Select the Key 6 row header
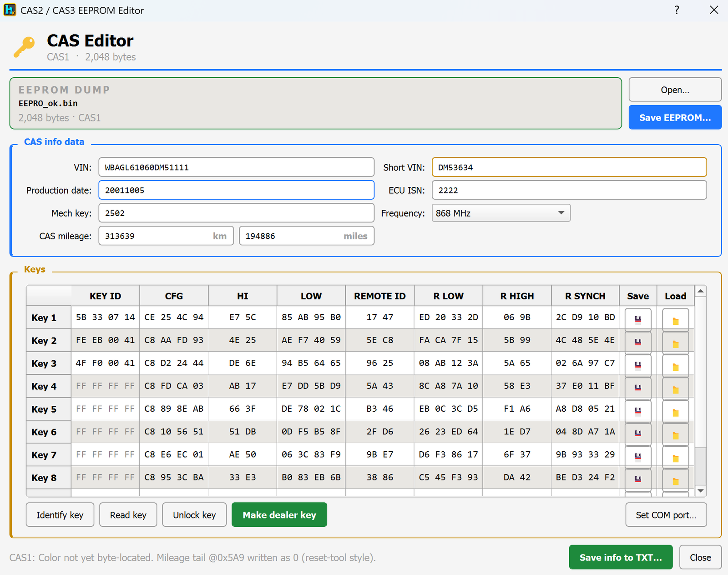Image resolution: width=728 pixels, height=575 pixels. (49, 432)
